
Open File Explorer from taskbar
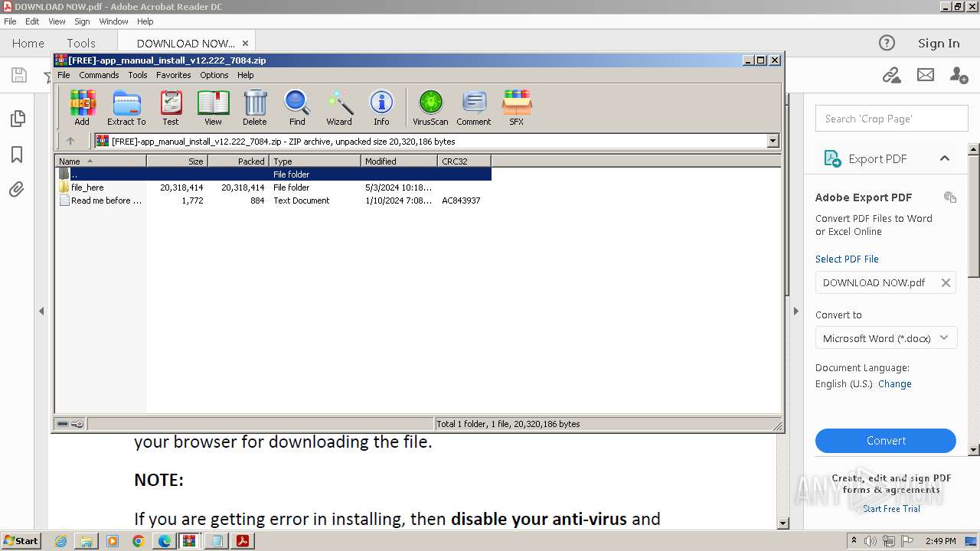87,541
